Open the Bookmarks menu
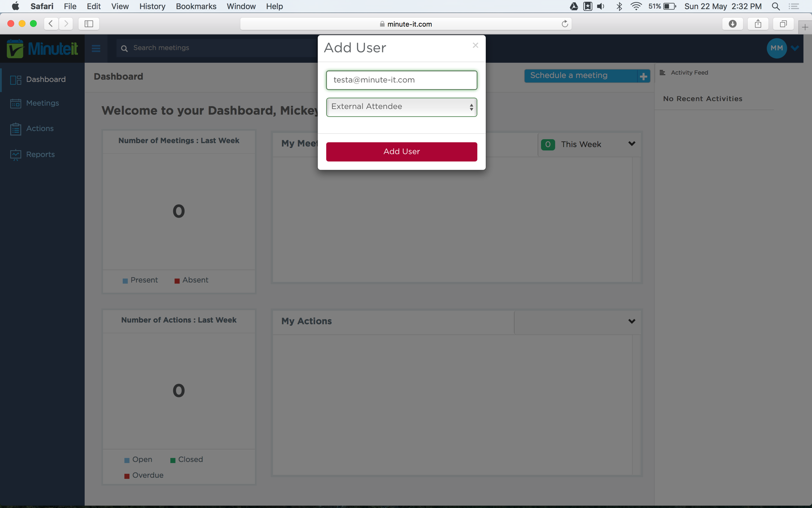The height and width of the screenshot is (508, 812). (x=196, y=6)
